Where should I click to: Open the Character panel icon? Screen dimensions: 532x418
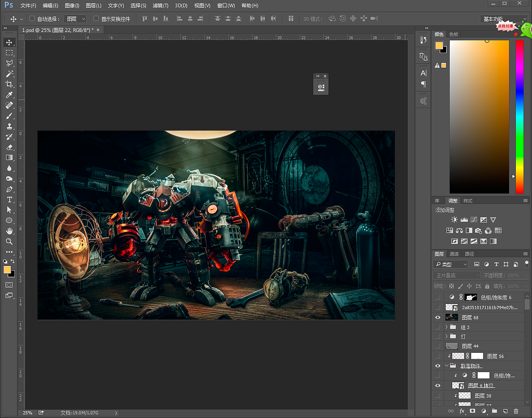pyautogui.click(x=424, y=73)
